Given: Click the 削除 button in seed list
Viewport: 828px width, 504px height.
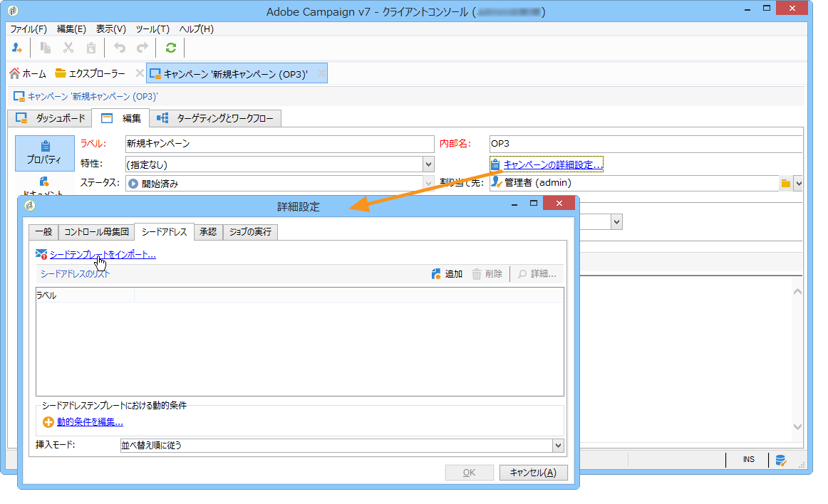Looking at the screenshot, I should click(487, 274).
